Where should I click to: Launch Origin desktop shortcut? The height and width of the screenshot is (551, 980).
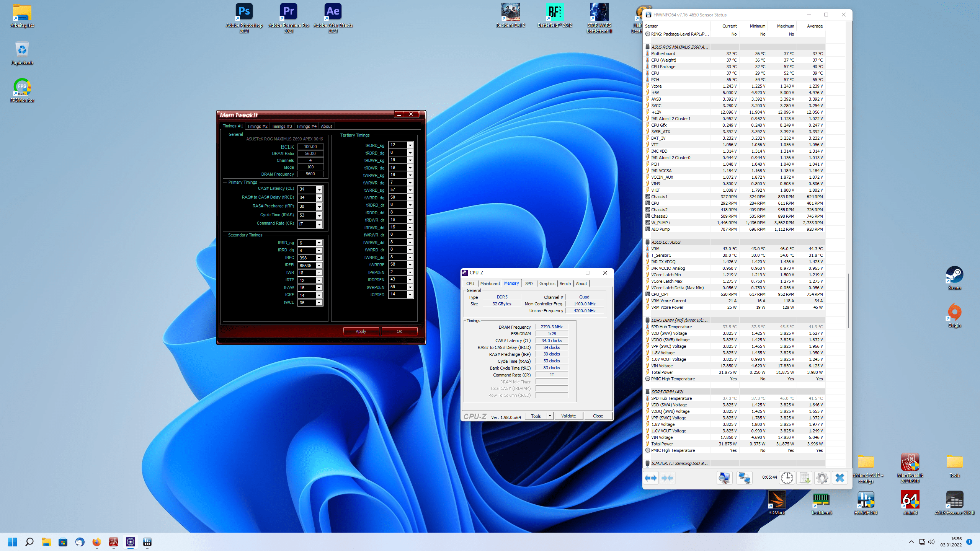click(954, 315)
